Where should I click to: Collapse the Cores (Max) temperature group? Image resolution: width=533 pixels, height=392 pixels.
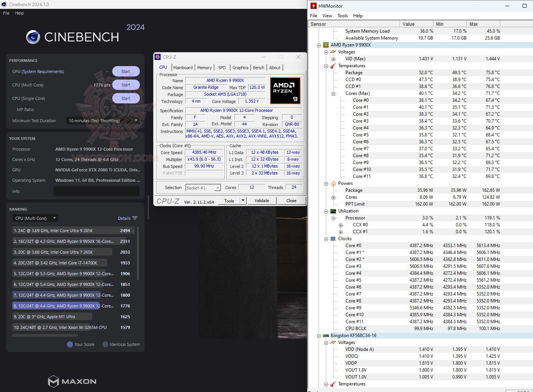coord(333,93)
